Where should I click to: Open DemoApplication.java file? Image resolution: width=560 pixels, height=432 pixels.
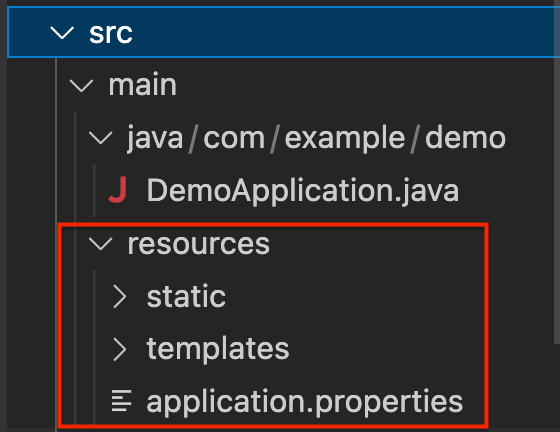pyautogui.click(x=302, y=191)
